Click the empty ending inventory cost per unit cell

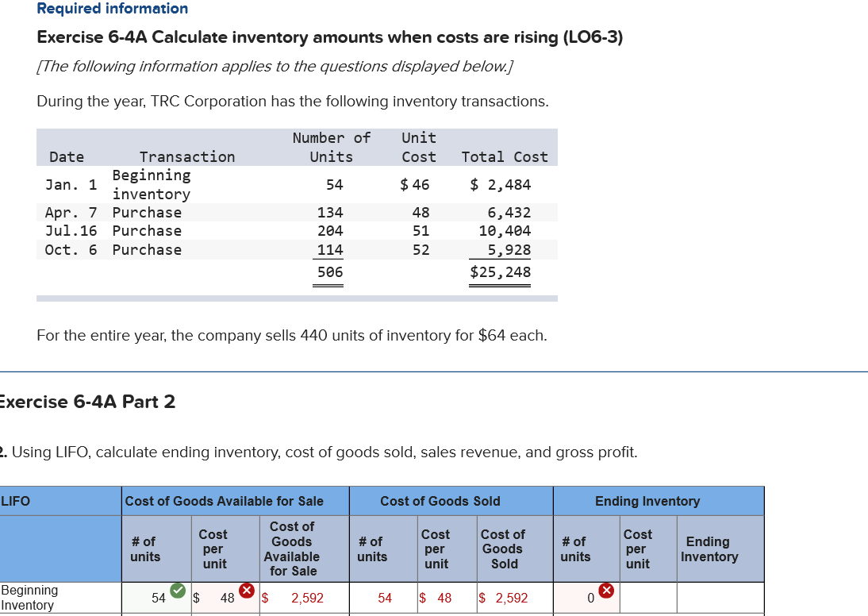[648, 598]
